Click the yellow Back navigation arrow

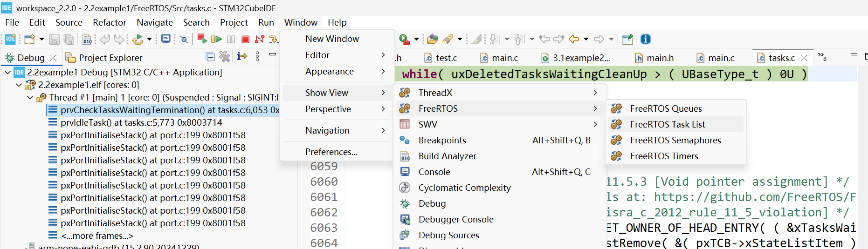[574, 40]
